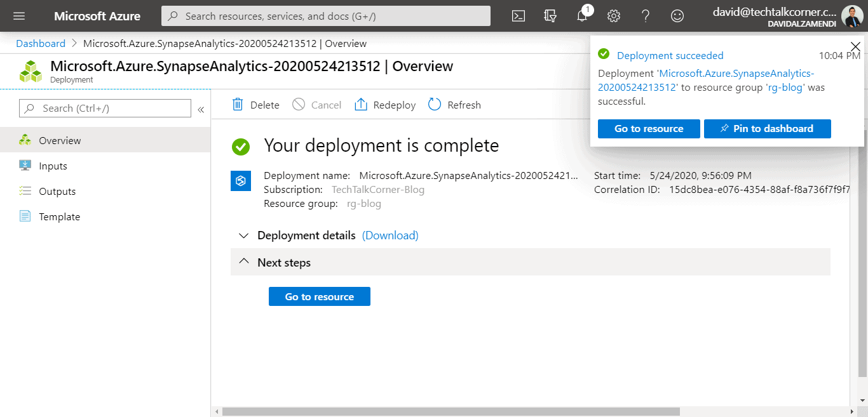Select Outputs in the left menu
868x417 pixels.
pyautogui.click(x=57, y=191)
